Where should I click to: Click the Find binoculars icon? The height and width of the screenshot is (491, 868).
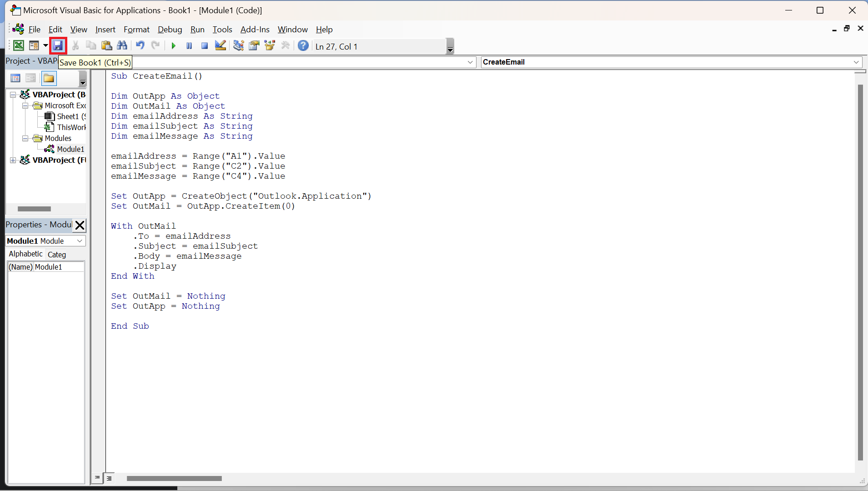(x=122, y=45)
